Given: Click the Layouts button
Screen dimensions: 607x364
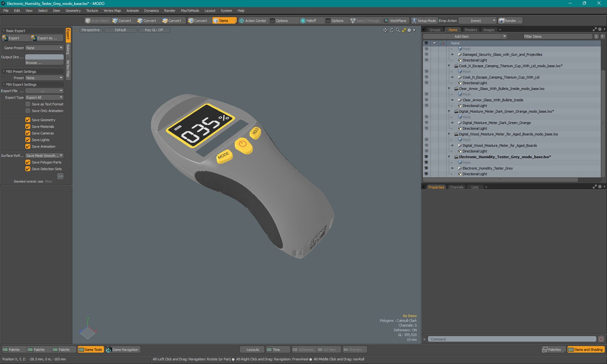Looking at the screenshot, I should (x=252, y=350).
